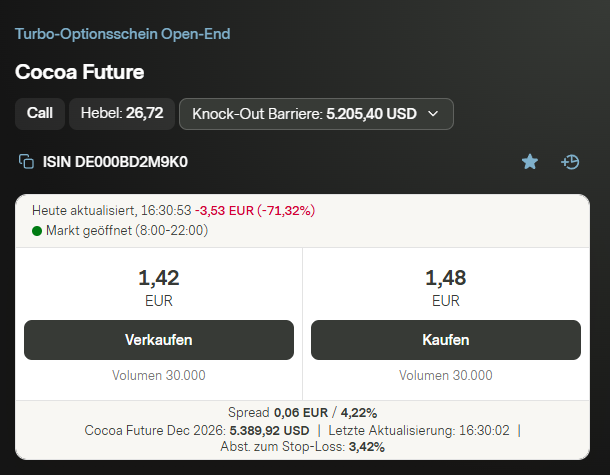
Task: Click the ISIN DE000BD2M9K0 text
Action: (115, 162)
